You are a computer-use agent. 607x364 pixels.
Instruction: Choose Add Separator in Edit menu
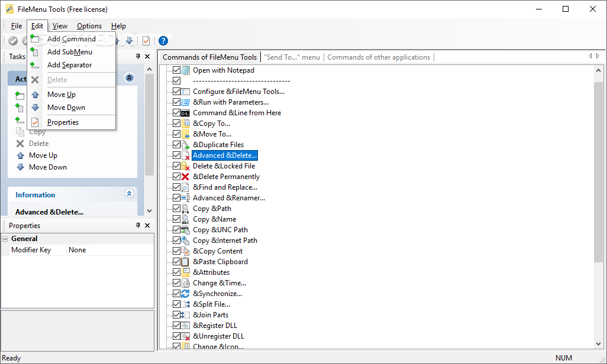pyautogui.click(x=71, y=65)
